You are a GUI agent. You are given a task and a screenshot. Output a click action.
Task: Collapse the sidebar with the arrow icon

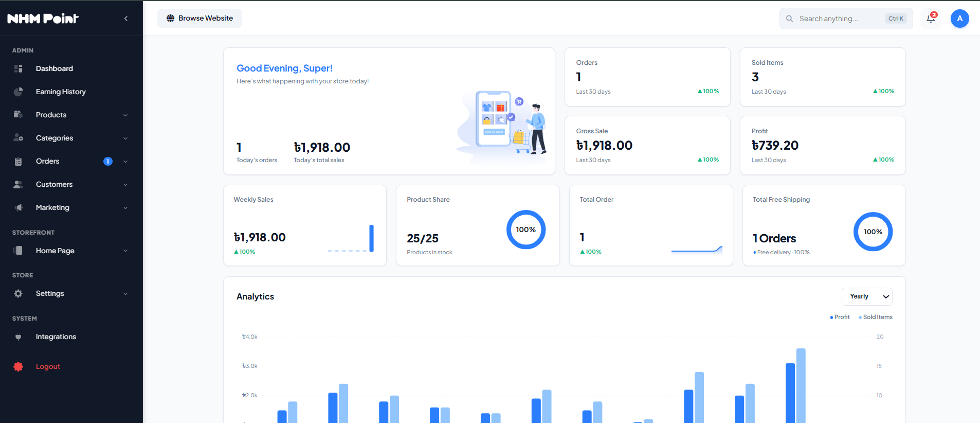click(x=126, y=19)
